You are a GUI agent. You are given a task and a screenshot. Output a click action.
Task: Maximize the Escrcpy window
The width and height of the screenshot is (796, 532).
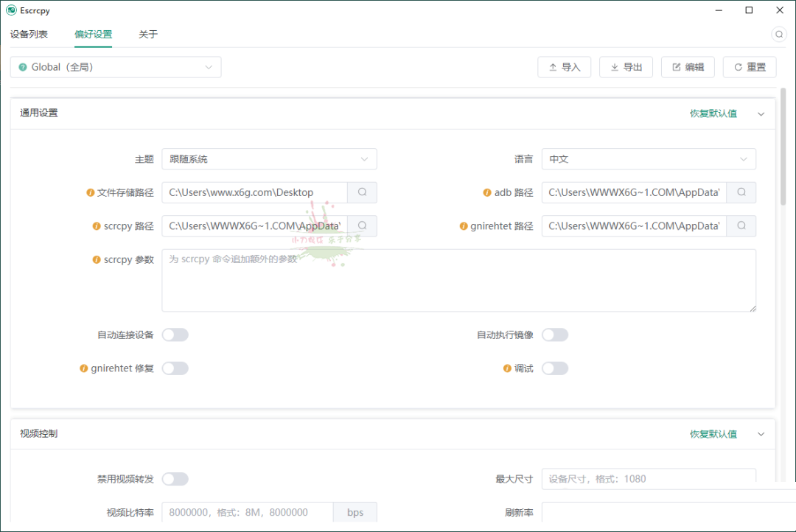tap(749, 10)
